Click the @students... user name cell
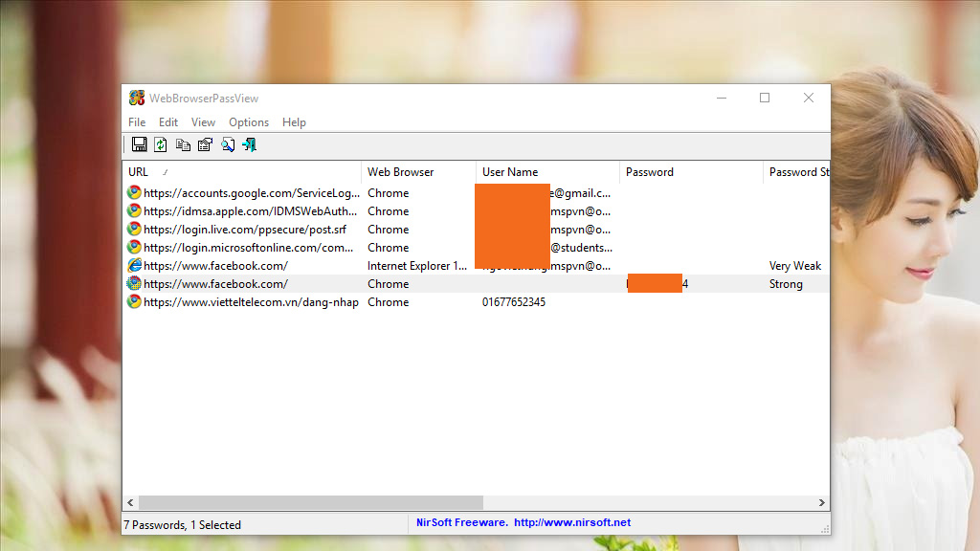Viewport: 980px width, 551px height. (581, 248)
